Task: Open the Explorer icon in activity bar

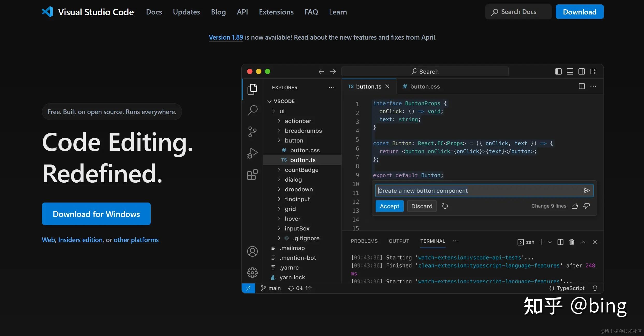Action: coord(252,89)
